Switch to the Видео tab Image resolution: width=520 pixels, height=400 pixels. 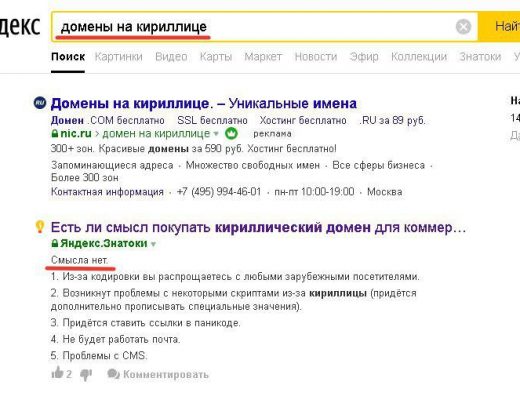(x=171, y=57)
